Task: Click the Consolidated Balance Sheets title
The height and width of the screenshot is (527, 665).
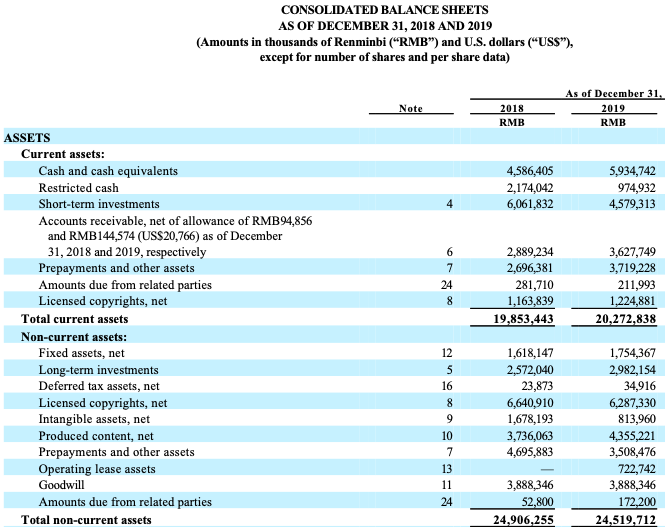Action: tap(331, 10)
